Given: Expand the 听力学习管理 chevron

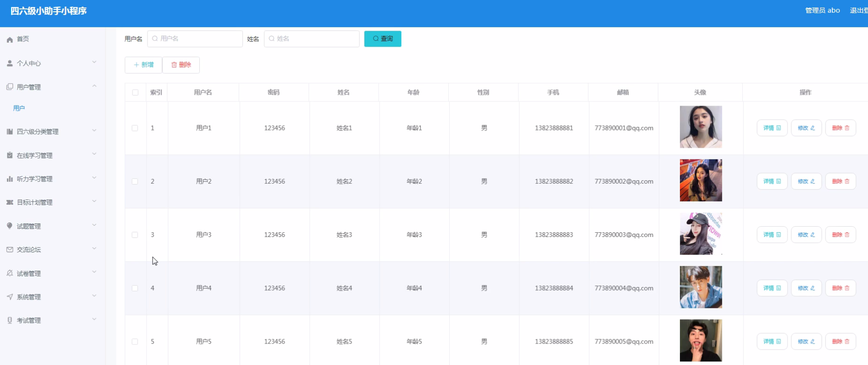Looking at the screenshot, I should coord(95,178).
